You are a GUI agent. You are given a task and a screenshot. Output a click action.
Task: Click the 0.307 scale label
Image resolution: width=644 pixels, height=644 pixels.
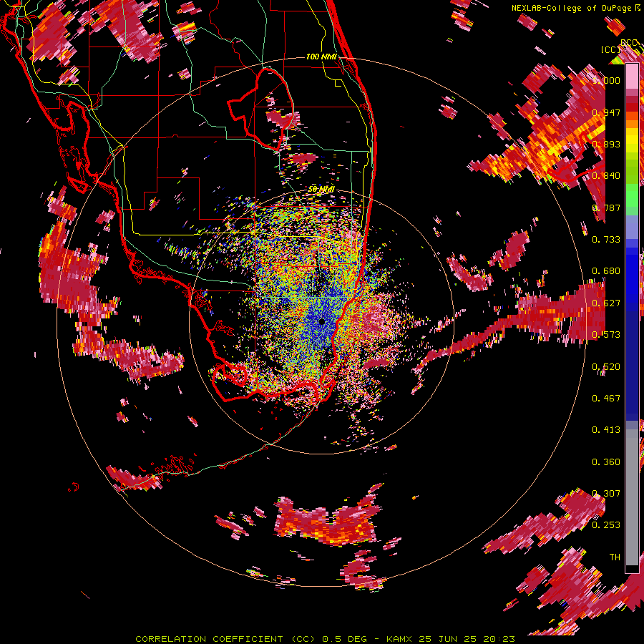coord(606,494)
